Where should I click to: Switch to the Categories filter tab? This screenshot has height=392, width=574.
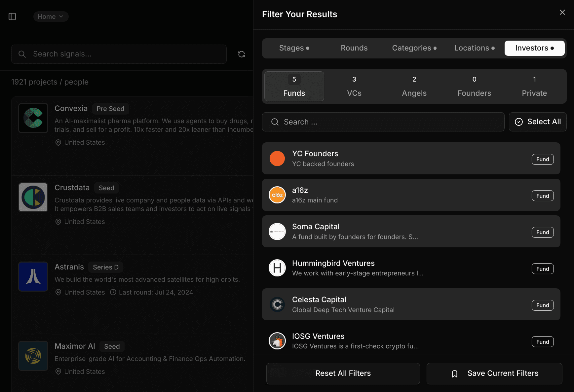click(x=414, y=48)
